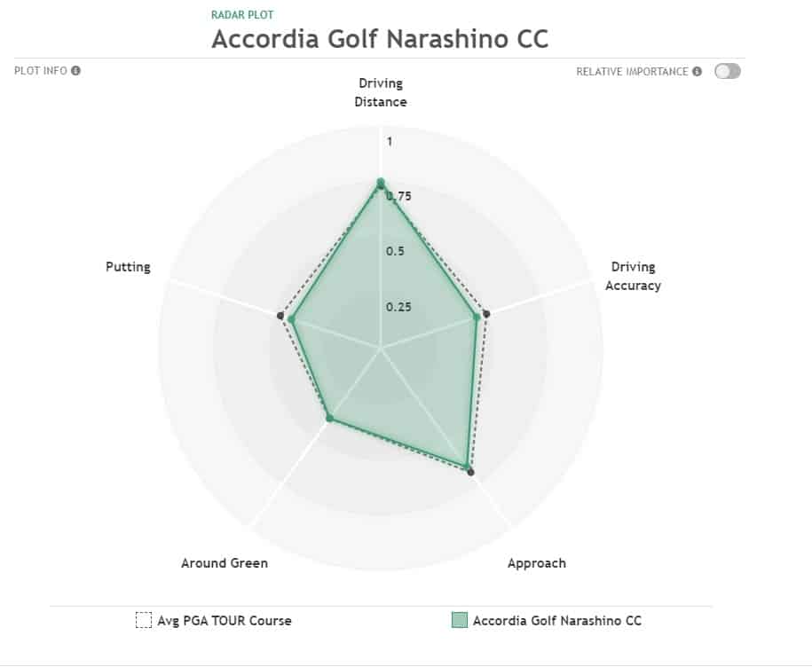Click the PLOT INFO text label

tap(41, 71)
